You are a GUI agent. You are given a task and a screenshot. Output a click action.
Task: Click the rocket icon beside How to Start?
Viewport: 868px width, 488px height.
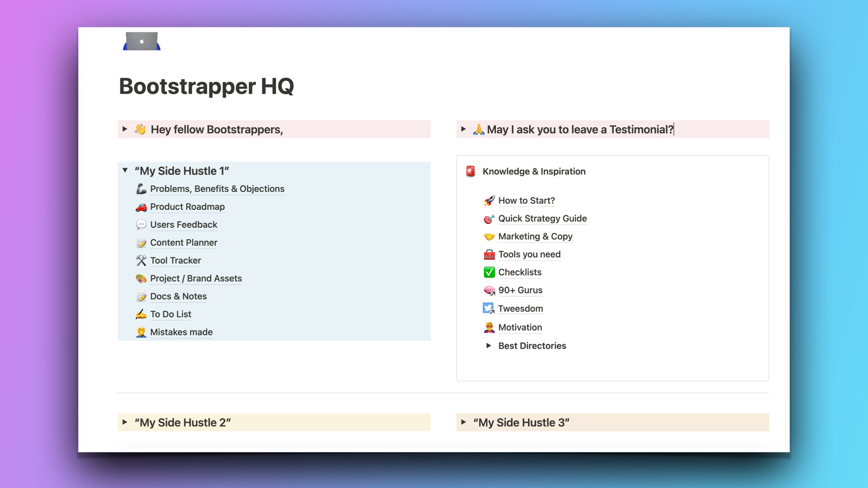(489, 201)
